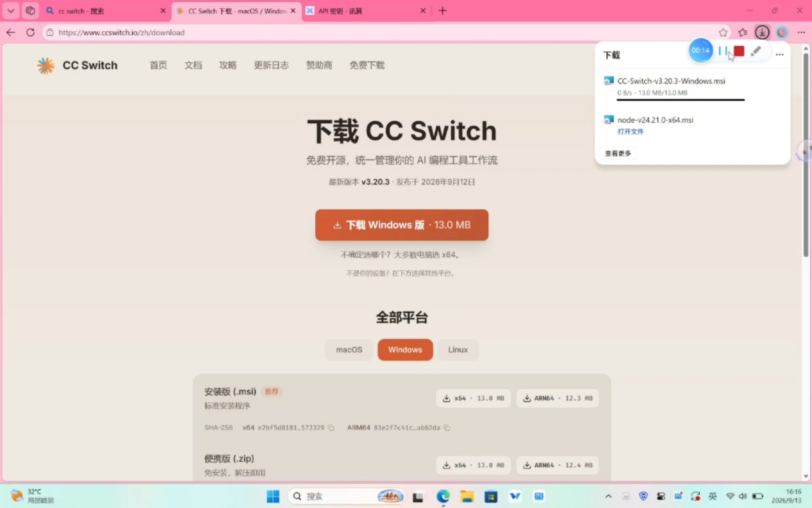Switch to the 'API 密钥 - 讯算' tab
812x508 pixels.
point(365,11)
